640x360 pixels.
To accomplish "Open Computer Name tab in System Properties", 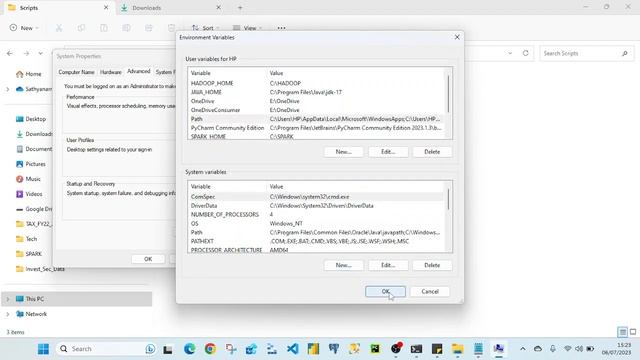I will coord(76,72).
